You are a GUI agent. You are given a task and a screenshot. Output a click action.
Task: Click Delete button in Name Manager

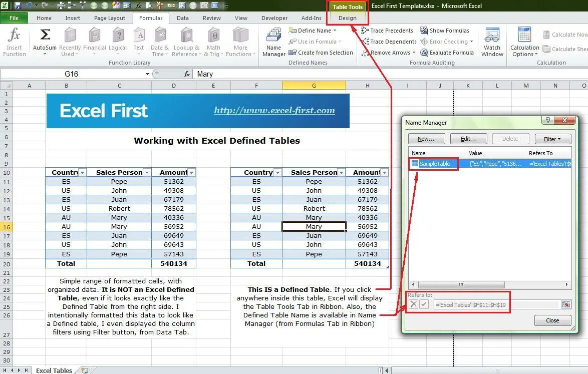(510, 139)
